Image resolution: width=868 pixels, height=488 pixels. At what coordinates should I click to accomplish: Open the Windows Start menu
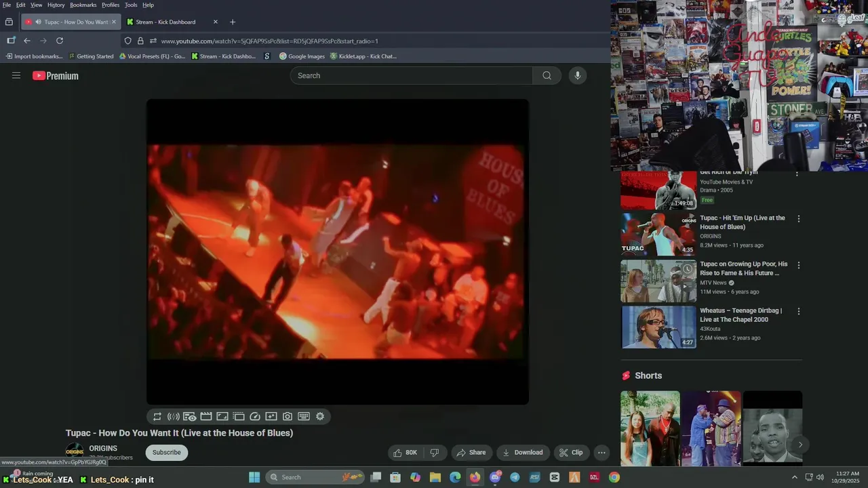point(254,477)
